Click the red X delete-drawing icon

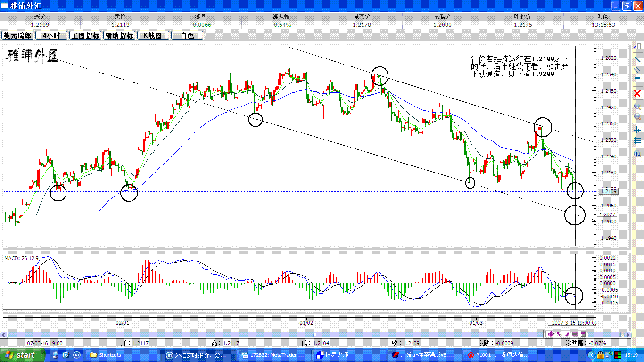637,93
